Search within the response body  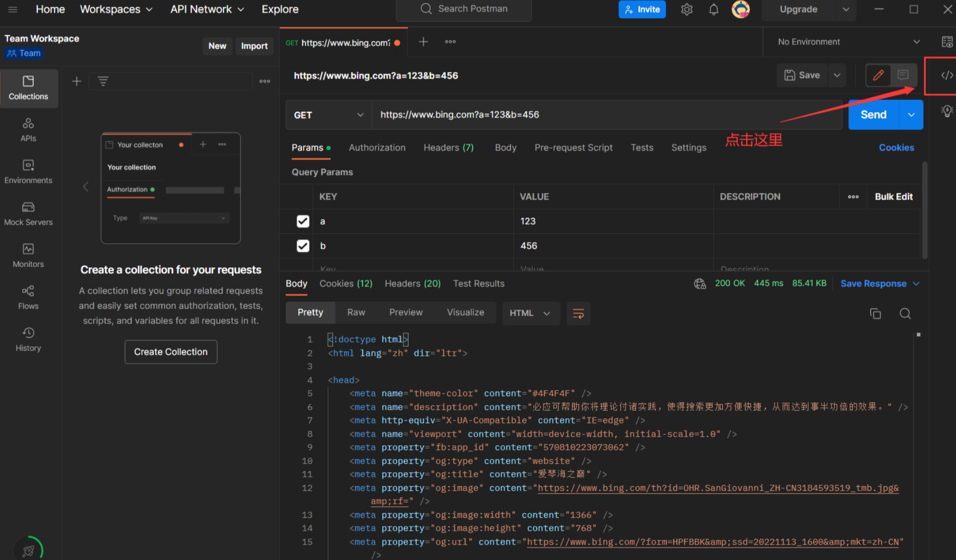point(905,313)
